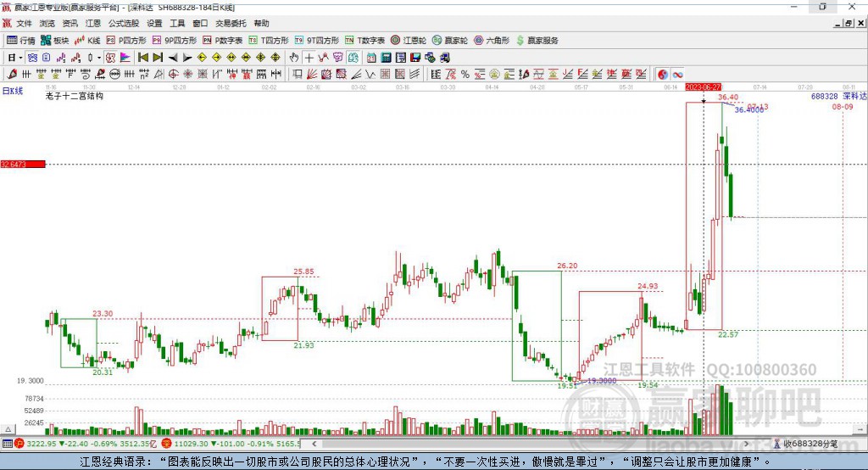868x470 pixels.
Task: Jump to first bar icon
Action: [143, 58]
